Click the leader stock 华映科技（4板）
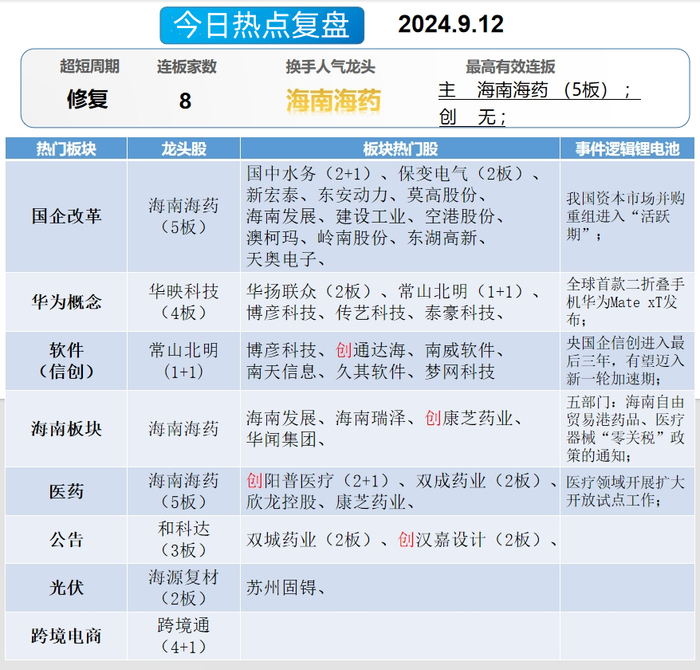This screenshot has width=700, height=670. 183,302
